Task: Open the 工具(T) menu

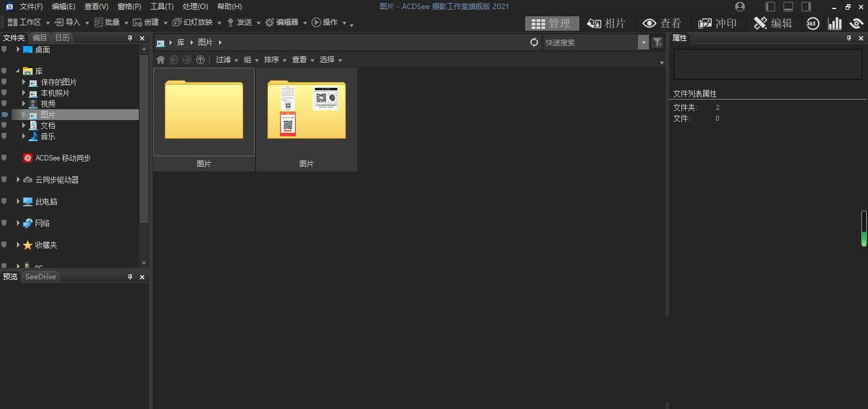Action: (x=161, y=7)
